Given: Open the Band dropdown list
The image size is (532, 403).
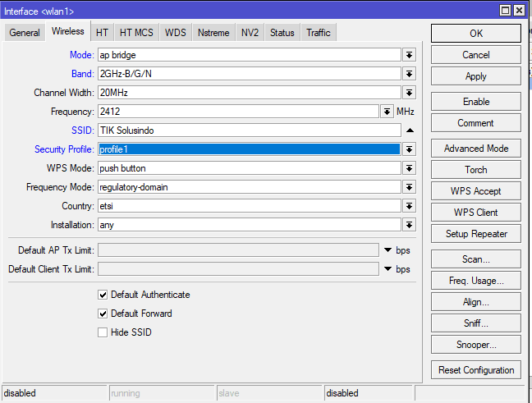Looking at the screenshot, I should click(x=409, y=74).
